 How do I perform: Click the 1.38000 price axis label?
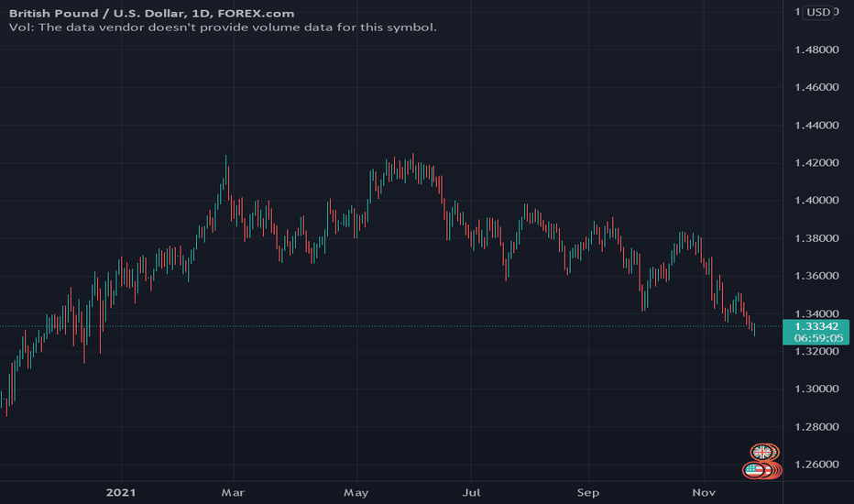coord(816,238)
